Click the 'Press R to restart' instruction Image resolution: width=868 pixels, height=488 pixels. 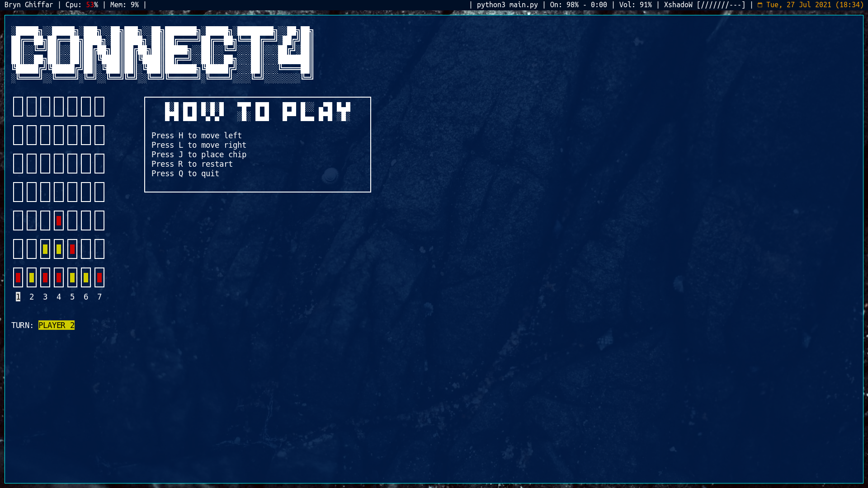pyautogui.click(x=192, y=164)
